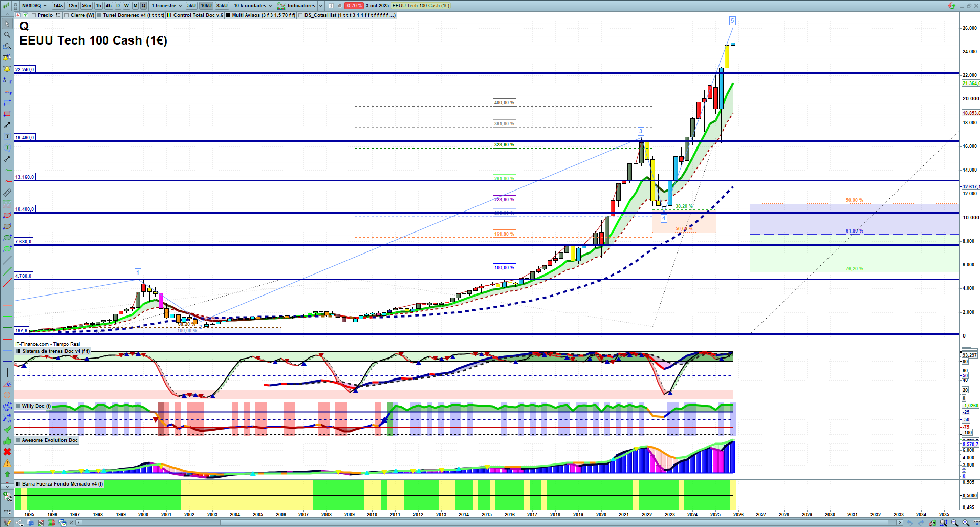Click the alert bell tool
The height and width of the screenshot is (527, 980).
[x=7, y=69]
